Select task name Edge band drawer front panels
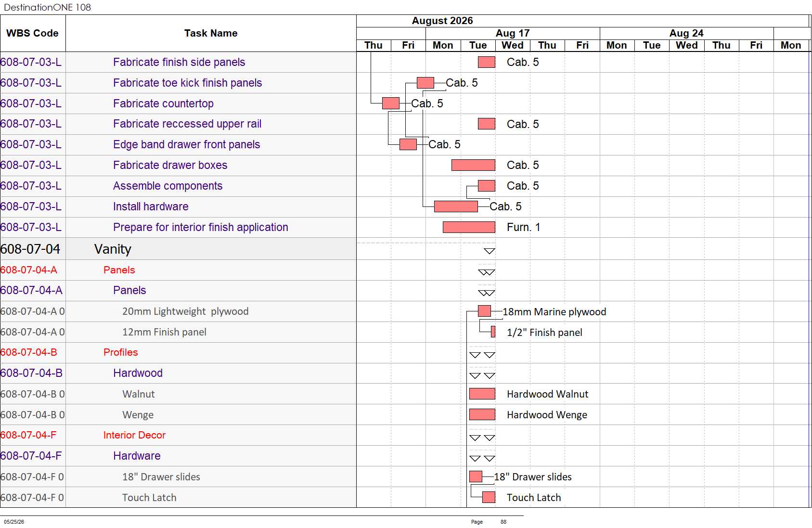 187,144
